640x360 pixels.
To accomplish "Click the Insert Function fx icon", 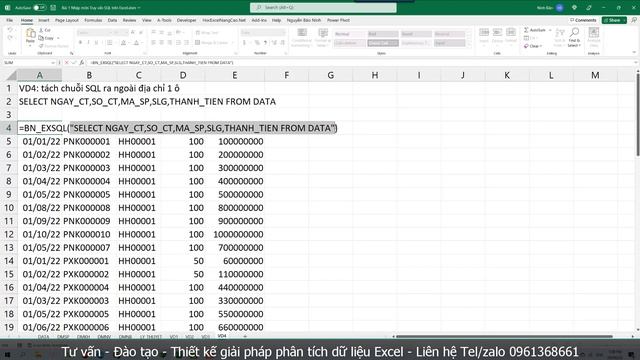I will pos(82,63).
